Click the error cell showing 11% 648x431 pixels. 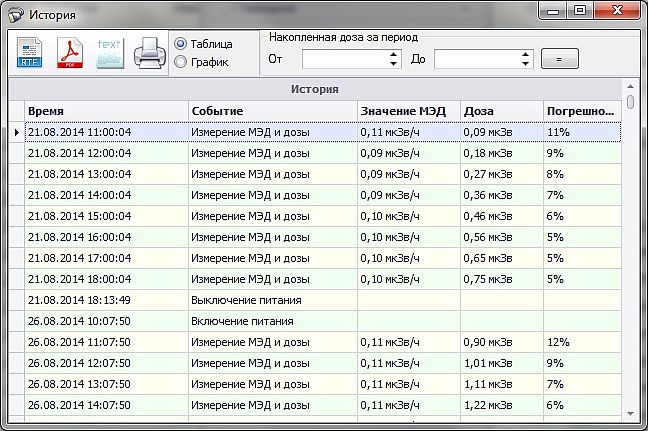[x=582, y=132]
